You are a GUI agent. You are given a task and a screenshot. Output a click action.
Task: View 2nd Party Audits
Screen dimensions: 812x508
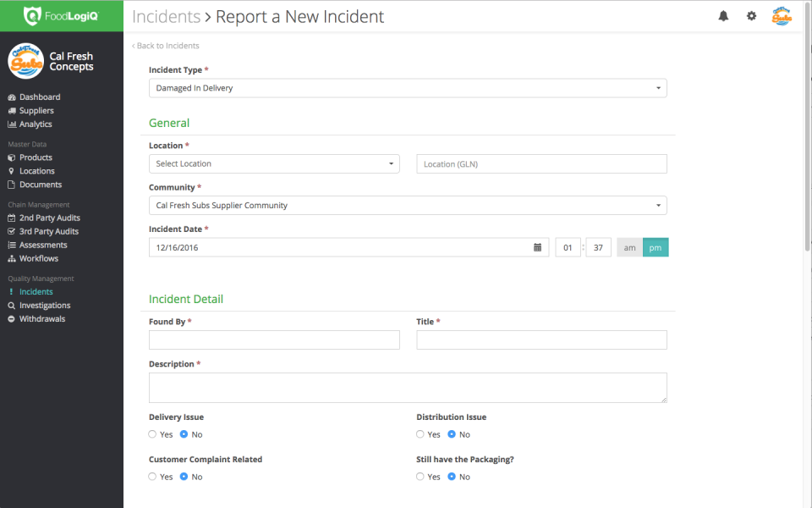(x=44, y=218)
